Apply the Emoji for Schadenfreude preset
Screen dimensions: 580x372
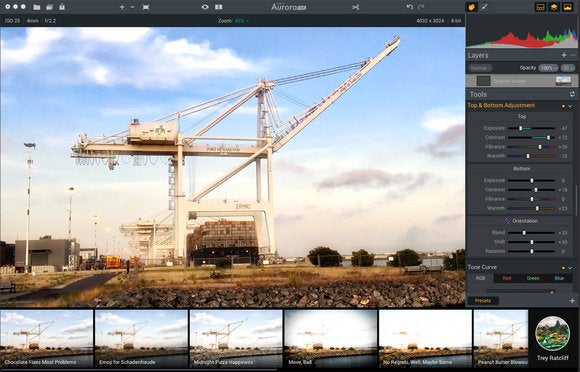pos(141,339)
